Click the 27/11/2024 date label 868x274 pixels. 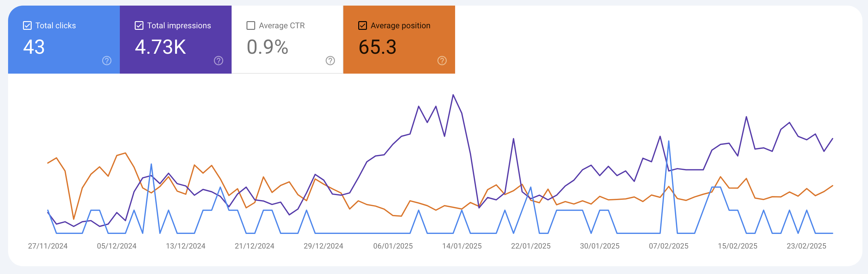(x=48, y=246)
